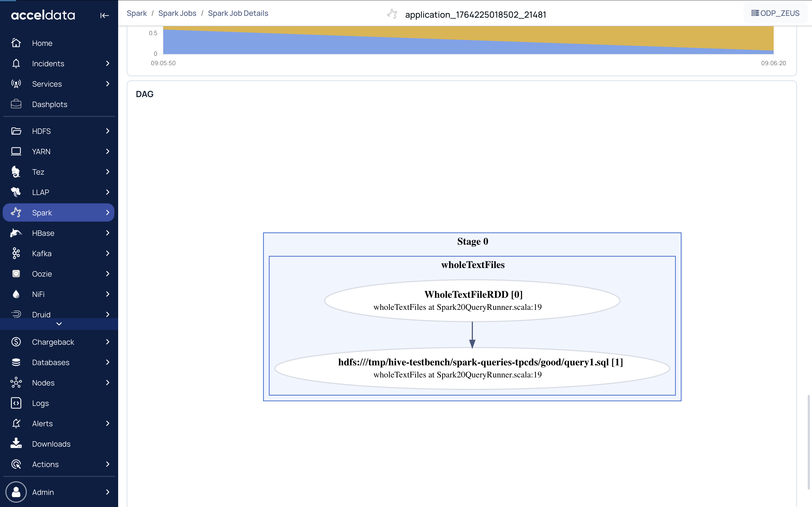Click the Kafka icon in the sidebar
This screenshot has height=507, width=812.
(16, 253)
